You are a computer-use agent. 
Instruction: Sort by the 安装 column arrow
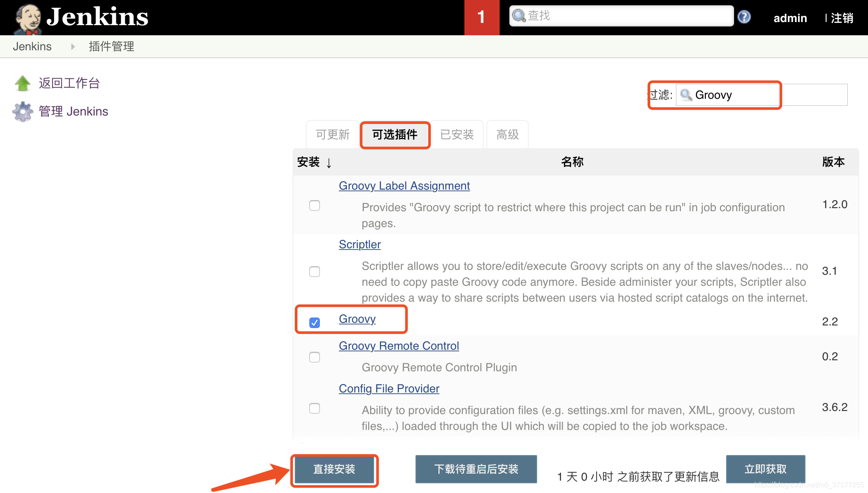coord(329,163)
